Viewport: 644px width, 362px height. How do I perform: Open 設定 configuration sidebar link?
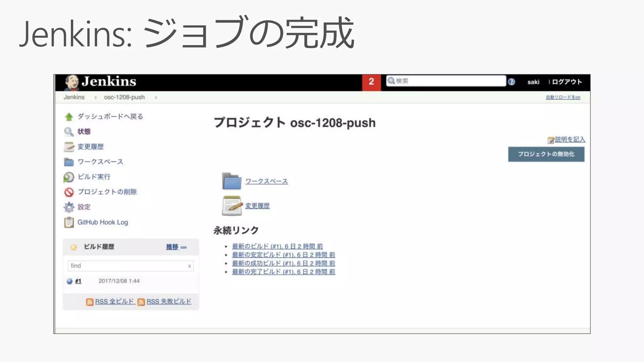[x=84, y=207]
